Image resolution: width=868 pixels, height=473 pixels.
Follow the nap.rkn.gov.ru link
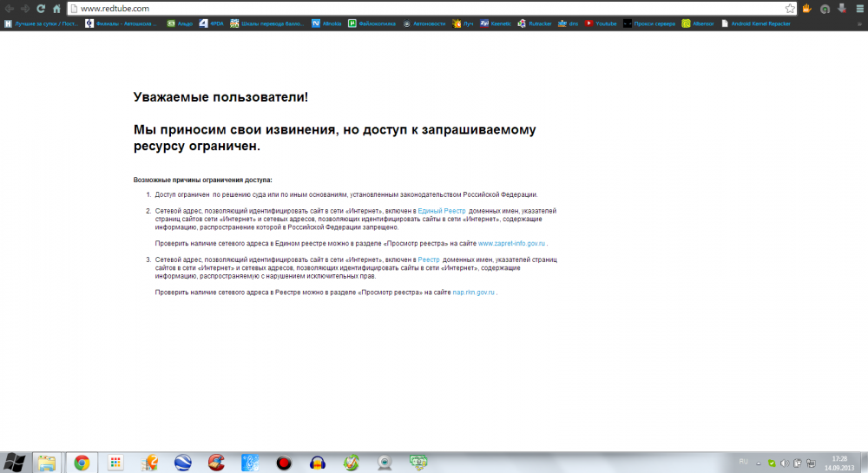pos(474,292)
